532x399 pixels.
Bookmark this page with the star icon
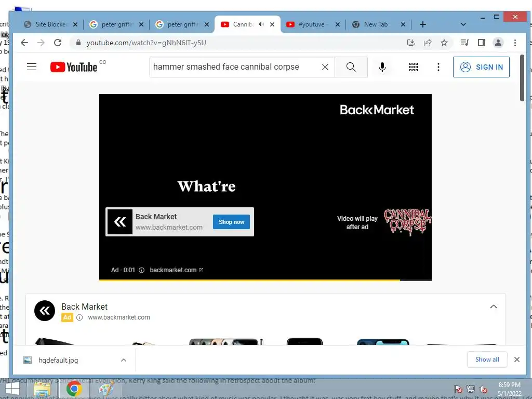coord(444,43)
